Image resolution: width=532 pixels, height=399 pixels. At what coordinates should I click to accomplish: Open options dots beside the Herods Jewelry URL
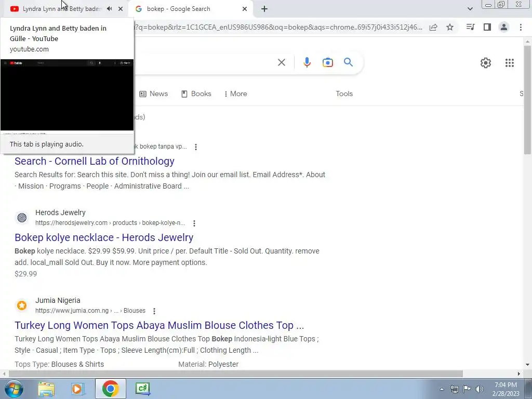coord(194,223)
